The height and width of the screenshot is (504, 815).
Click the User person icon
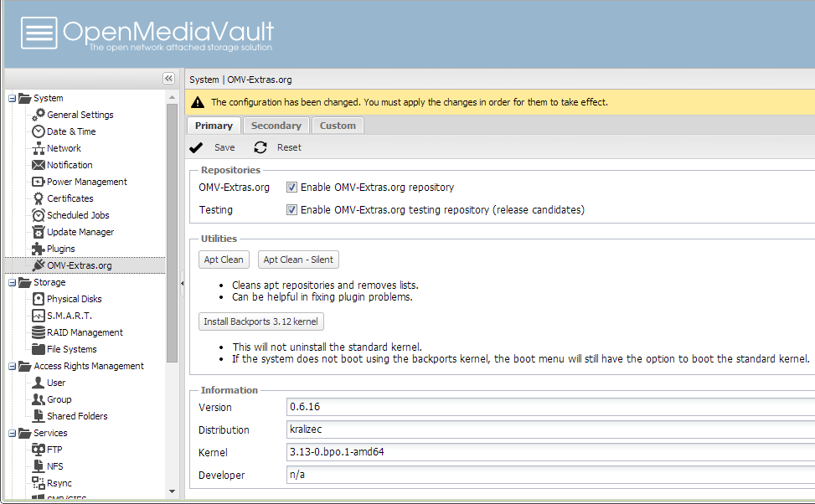point(39,383)
